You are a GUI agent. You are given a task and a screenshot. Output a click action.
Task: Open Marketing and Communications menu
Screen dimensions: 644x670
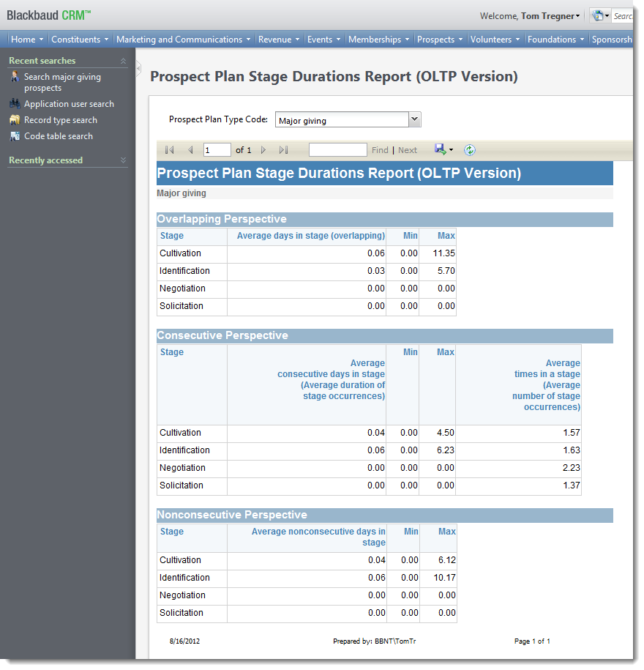pos(183,40)
